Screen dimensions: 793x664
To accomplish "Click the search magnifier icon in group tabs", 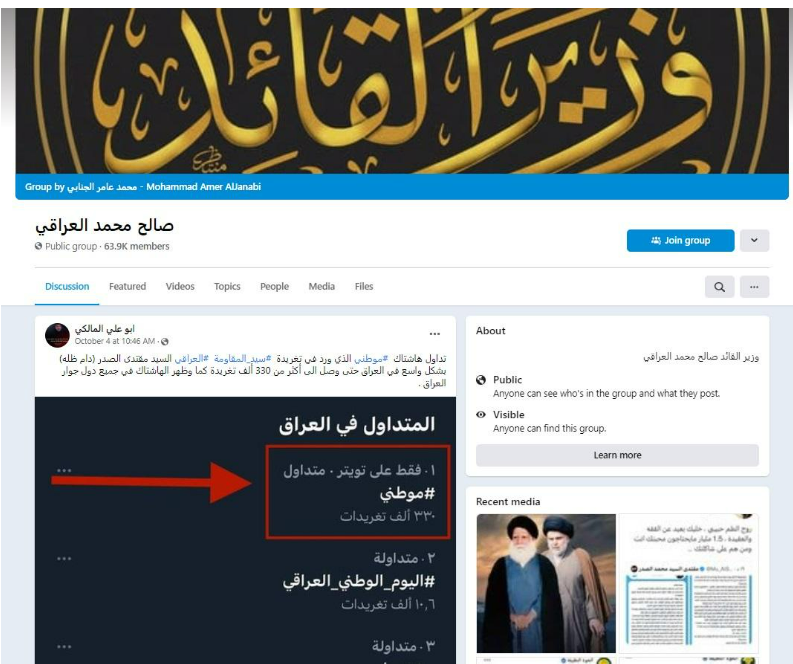I will coord(719,287).
